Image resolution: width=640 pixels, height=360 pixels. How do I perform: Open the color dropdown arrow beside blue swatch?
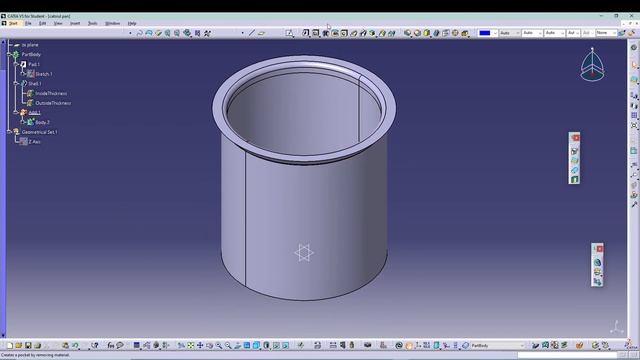[495, 33]
